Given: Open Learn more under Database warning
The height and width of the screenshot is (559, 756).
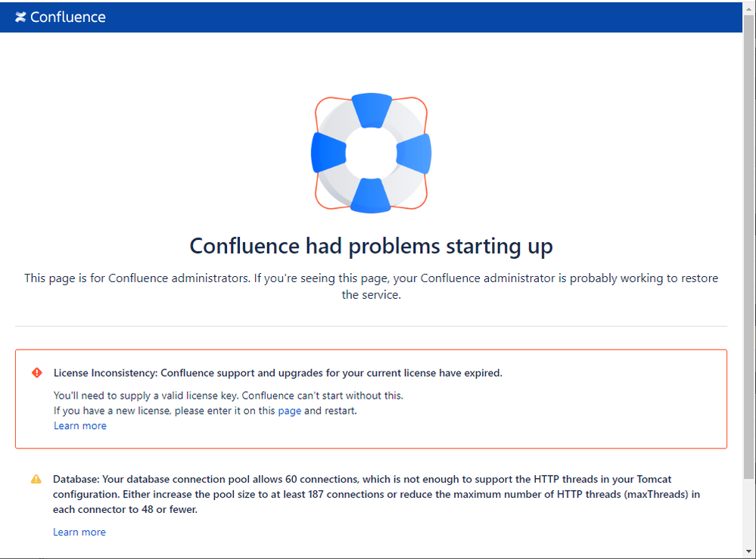Looking at the screenshot, I should point(79,532).
